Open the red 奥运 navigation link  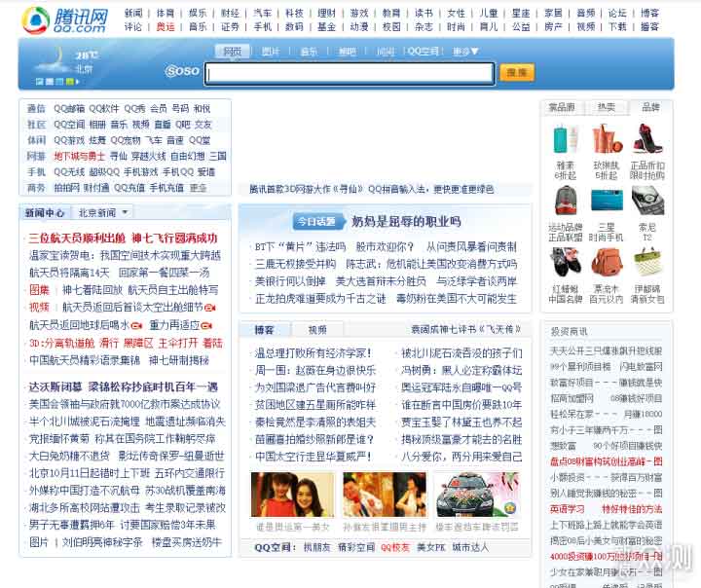point(166,27)
